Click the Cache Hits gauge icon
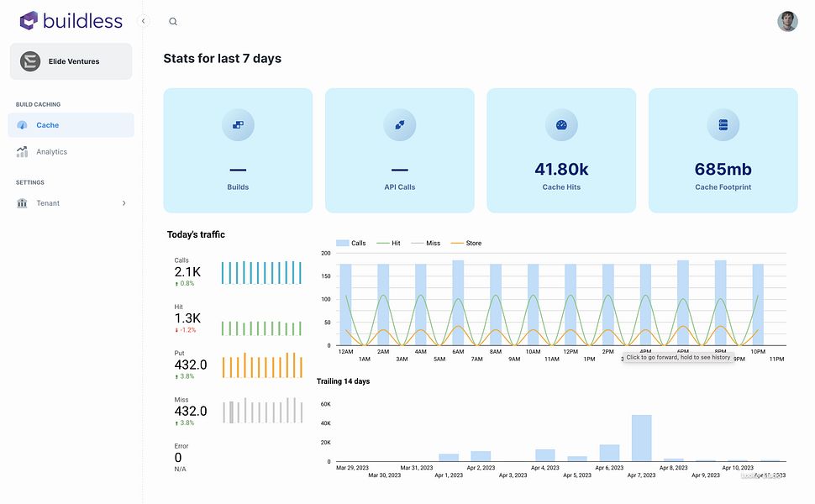The height and width of the screenshot is (504, 815). [561, 124]
